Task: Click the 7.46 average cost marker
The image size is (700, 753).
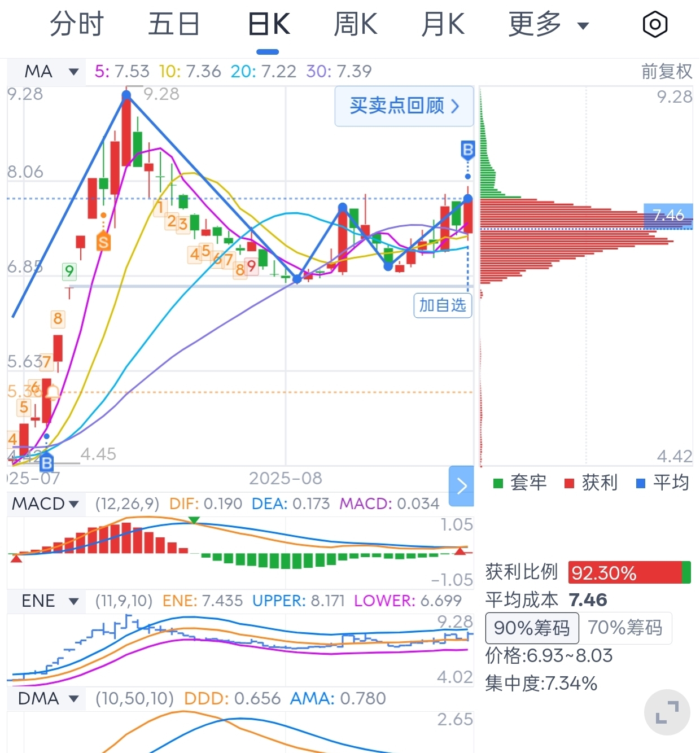Action: point(668,215)
